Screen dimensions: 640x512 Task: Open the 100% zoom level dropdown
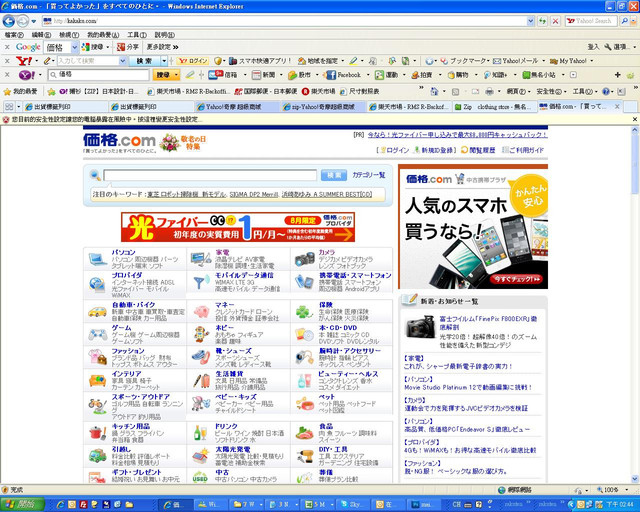(627, 490)
